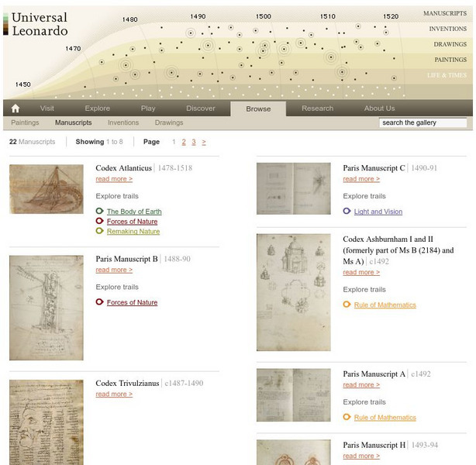Go to the home page via house icon
Image resolution: width=476 pixels, height=465 pixels.
(16, 108)
